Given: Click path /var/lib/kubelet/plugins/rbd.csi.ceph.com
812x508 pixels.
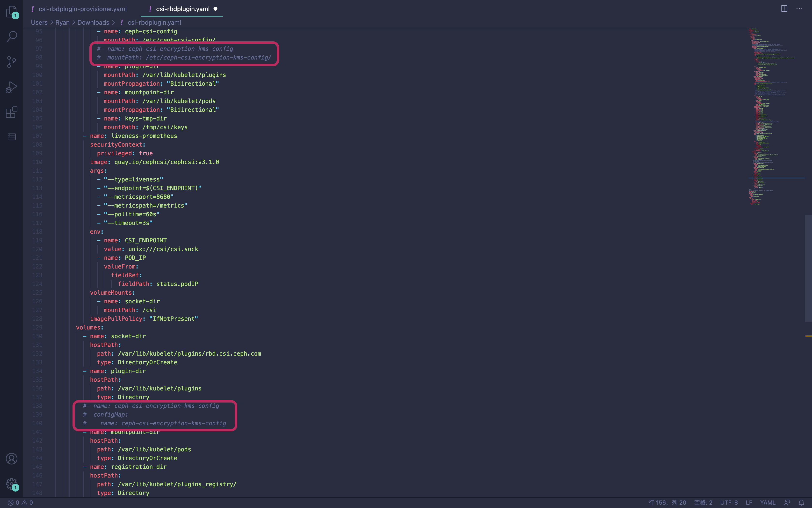Looking at the screenshot, I should pyautogui.click(x=189, y=353).
